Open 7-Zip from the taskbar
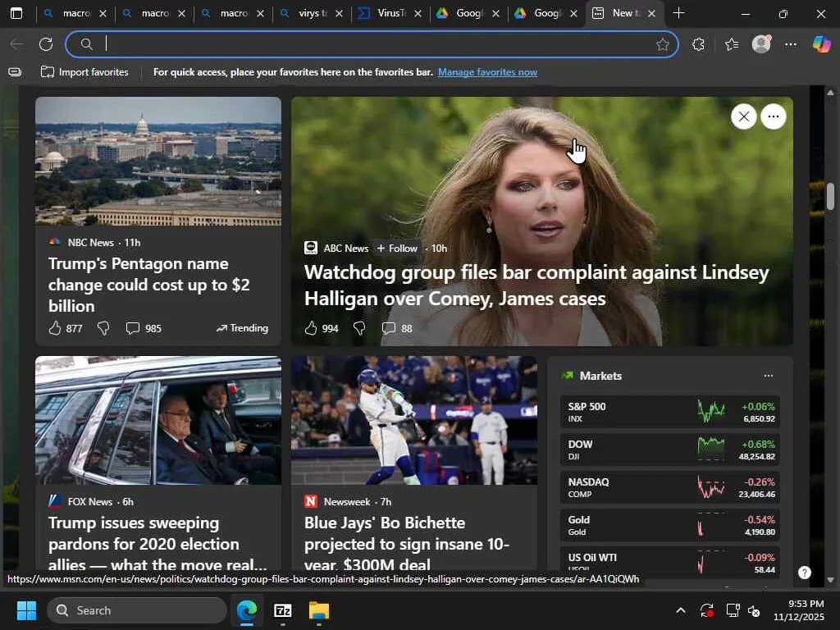The height and width of the screenshot is (630, 840). coord(282,610)
